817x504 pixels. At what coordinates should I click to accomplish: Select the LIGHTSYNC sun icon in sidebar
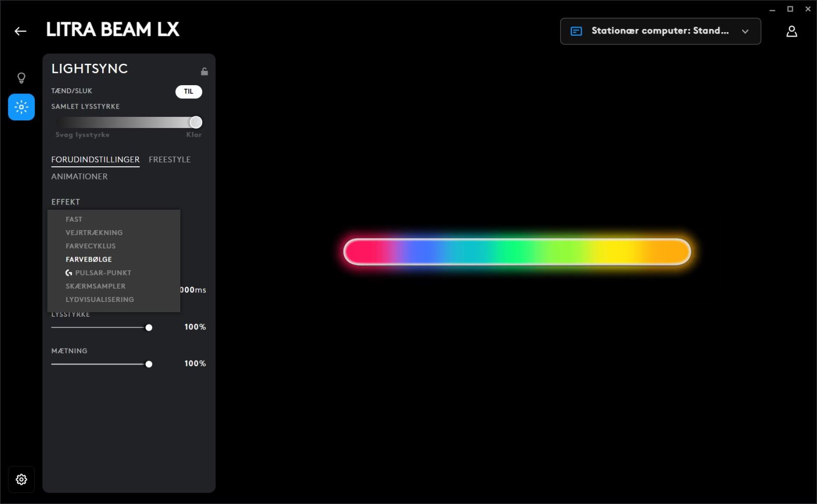pyautogui.click(x=21, y=107)
